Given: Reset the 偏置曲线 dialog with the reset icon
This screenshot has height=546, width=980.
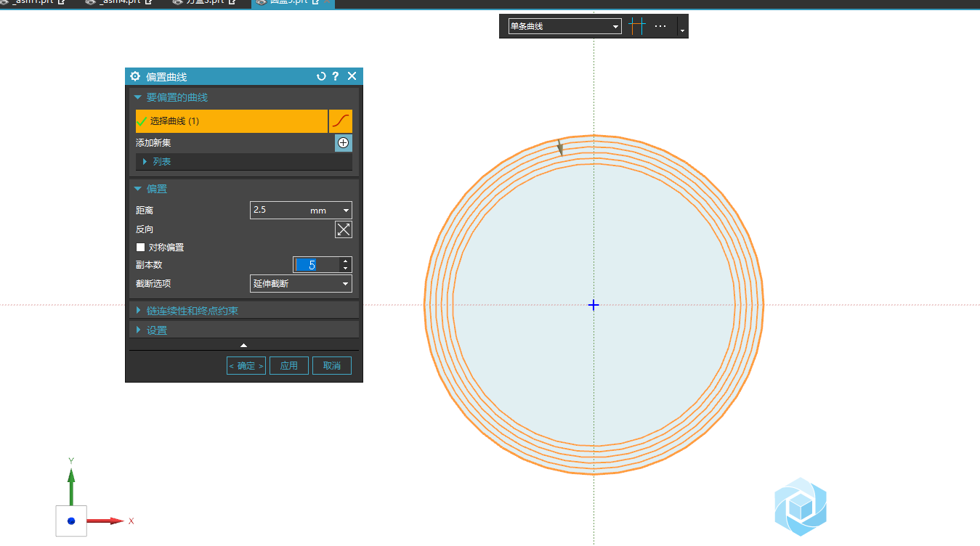Looking at the screenshot, I should 321,76.
